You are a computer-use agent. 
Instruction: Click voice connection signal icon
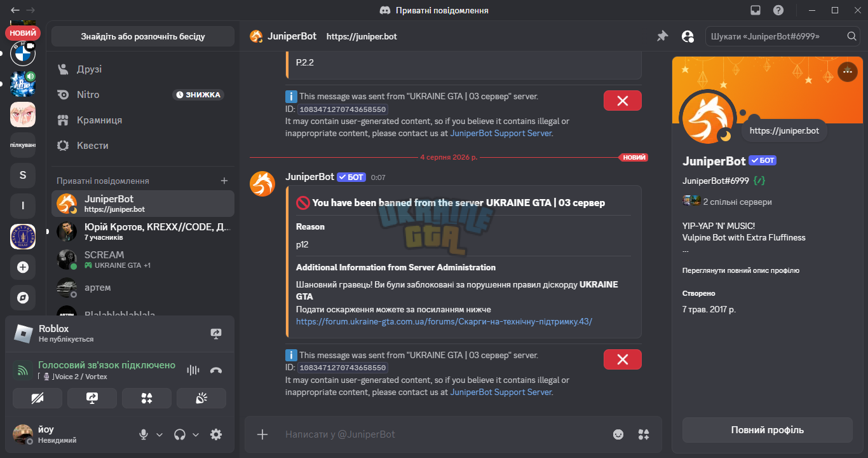[x=23, y=370]
